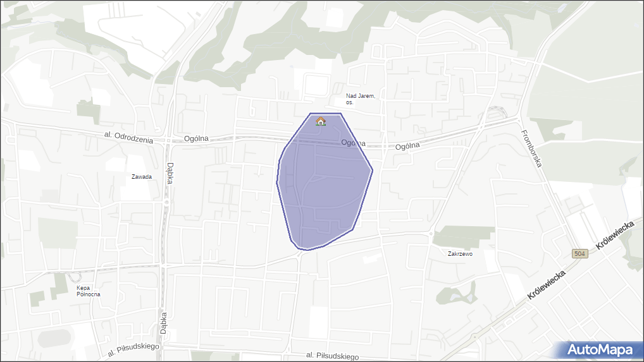
Task: Select the highlighted purple district polygon
Action: (323, 190)
